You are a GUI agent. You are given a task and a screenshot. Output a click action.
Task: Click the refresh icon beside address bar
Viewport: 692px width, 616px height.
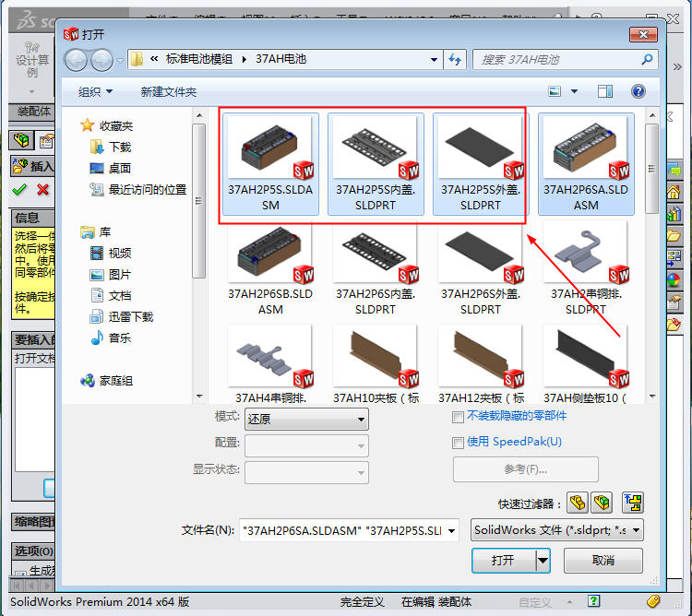pos(454,59)
